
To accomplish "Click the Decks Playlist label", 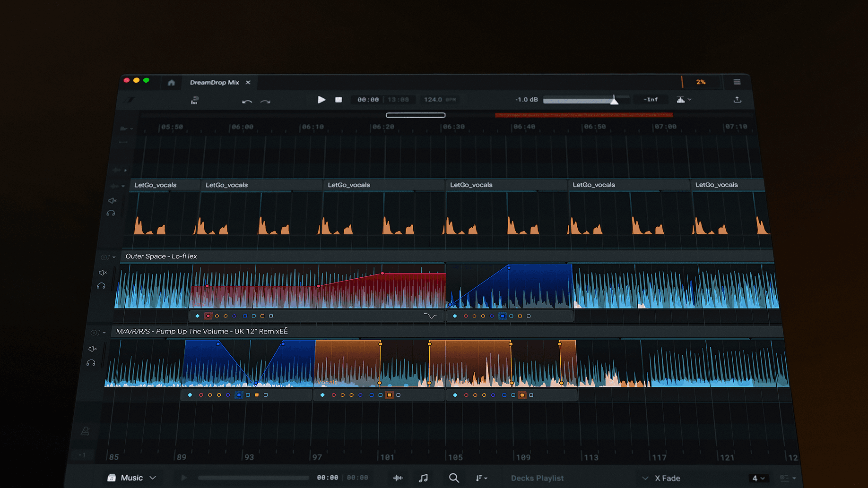I will click(537, 478).
